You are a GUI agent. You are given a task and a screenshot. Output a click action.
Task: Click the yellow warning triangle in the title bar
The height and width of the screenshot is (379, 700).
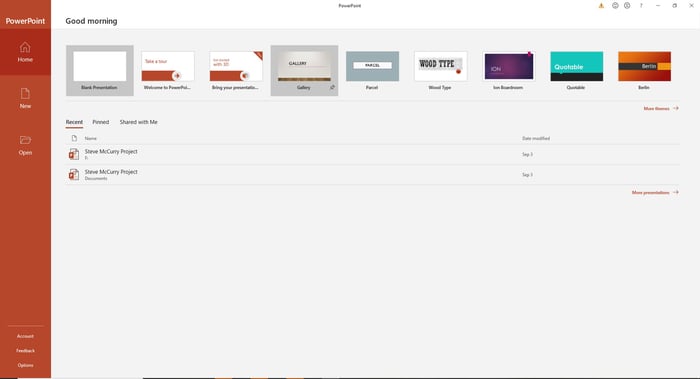(601, 6)
